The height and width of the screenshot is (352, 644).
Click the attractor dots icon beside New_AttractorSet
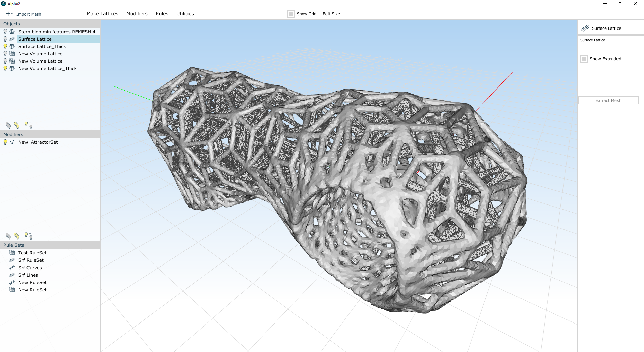[12, 142]
